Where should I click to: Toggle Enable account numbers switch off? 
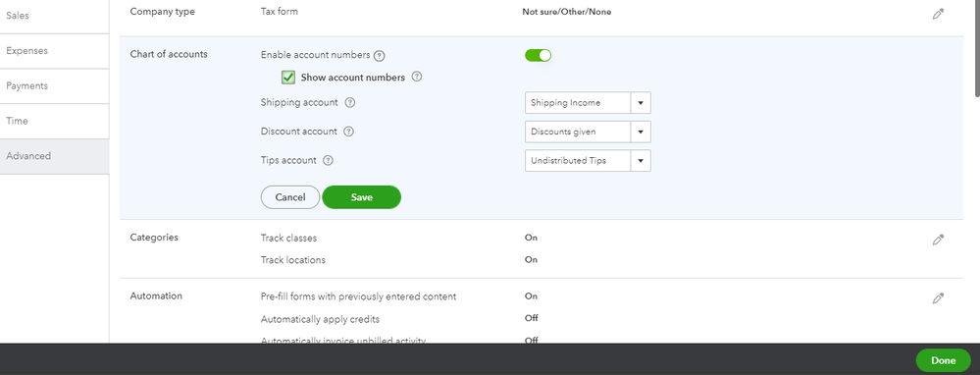point(539,56)
